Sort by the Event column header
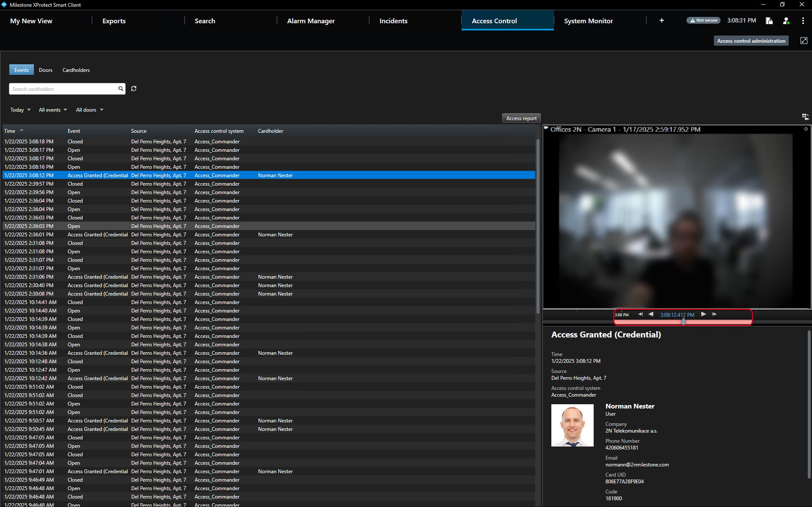 pyautogui.click(x=74, y=131)
